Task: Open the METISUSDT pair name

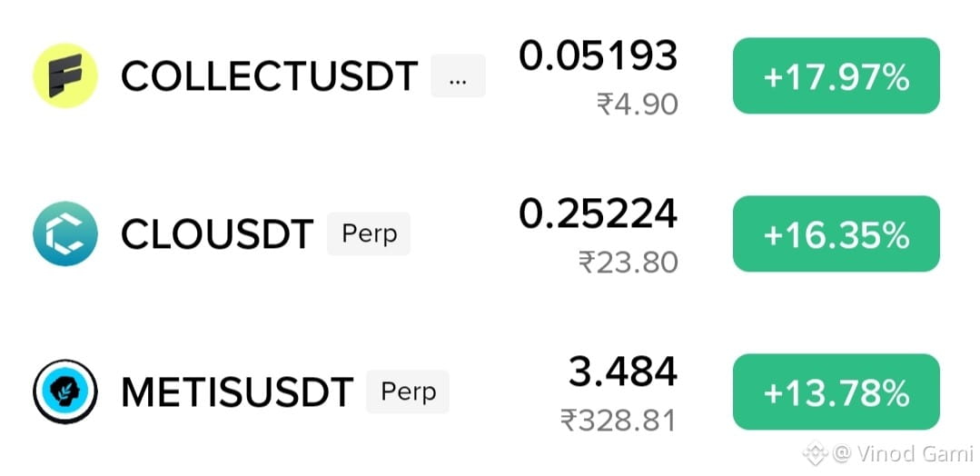Action: (237, 392)
